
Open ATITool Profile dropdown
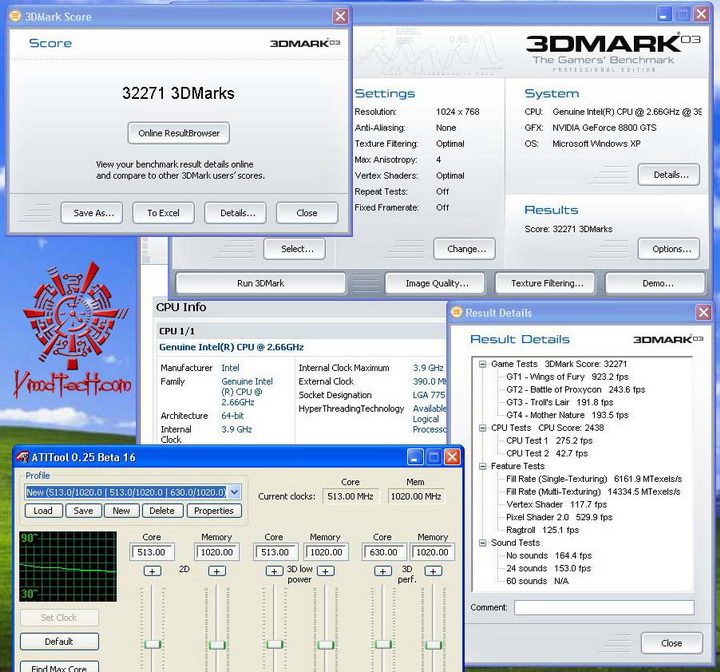pyautogui.click(x=234, y=492)
